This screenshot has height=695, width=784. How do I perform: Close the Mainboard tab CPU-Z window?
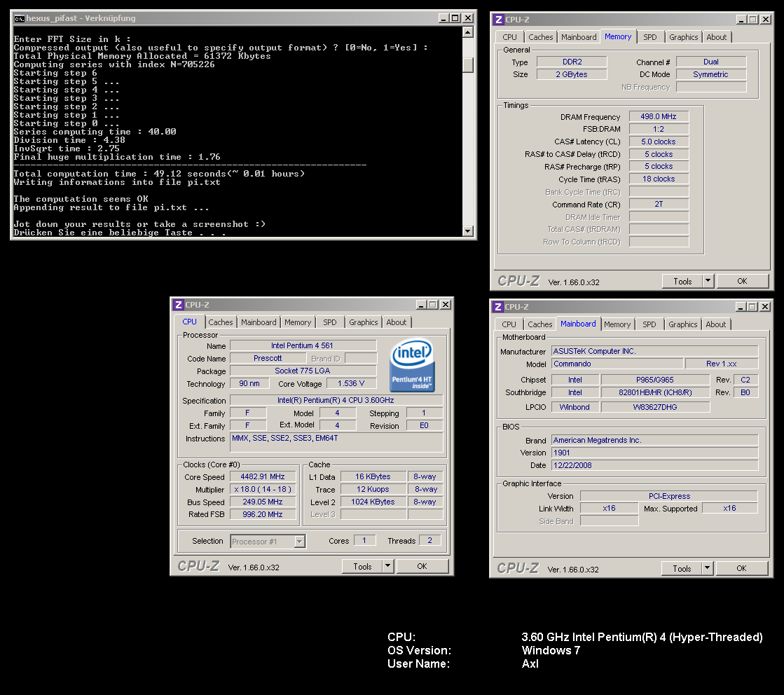click(x=764, y=306)
